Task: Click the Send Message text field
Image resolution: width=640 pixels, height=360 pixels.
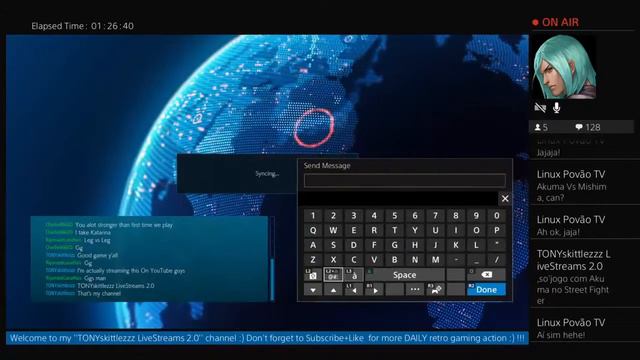Action: click(x=404, y=180)
